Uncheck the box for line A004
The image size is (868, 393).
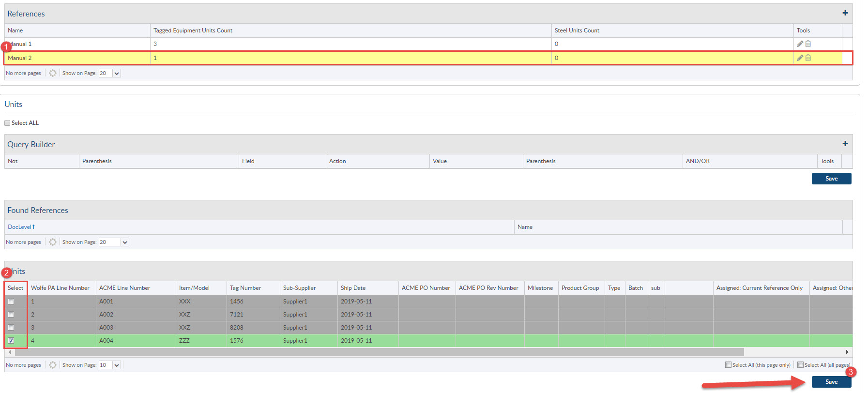coord(11,341)
